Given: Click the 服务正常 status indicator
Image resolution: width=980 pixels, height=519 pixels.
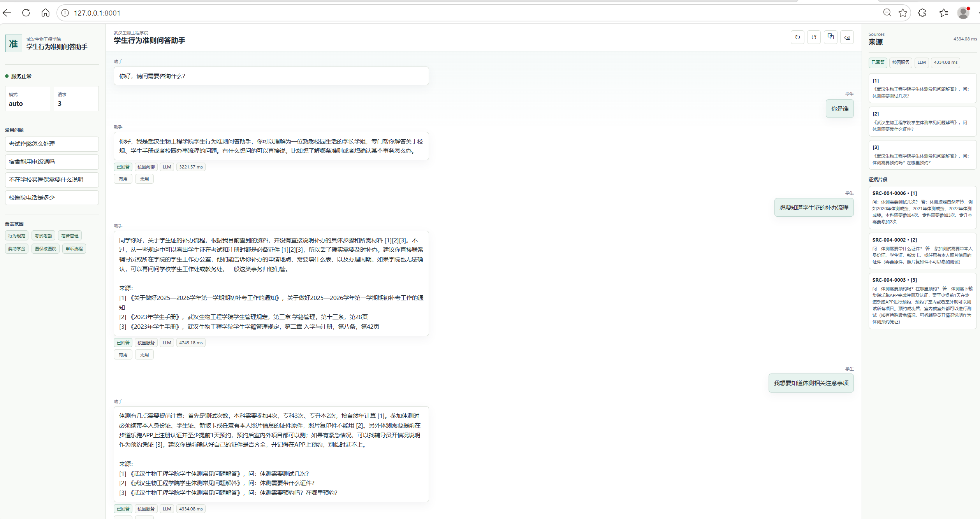Looking at the screenshot, I should click(x=18, y=76).
